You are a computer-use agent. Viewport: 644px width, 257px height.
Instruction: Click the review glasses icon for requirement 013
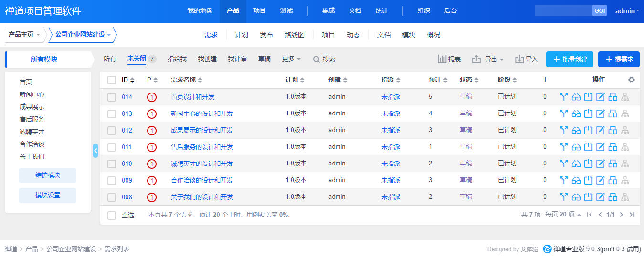[x=576, y=114]
